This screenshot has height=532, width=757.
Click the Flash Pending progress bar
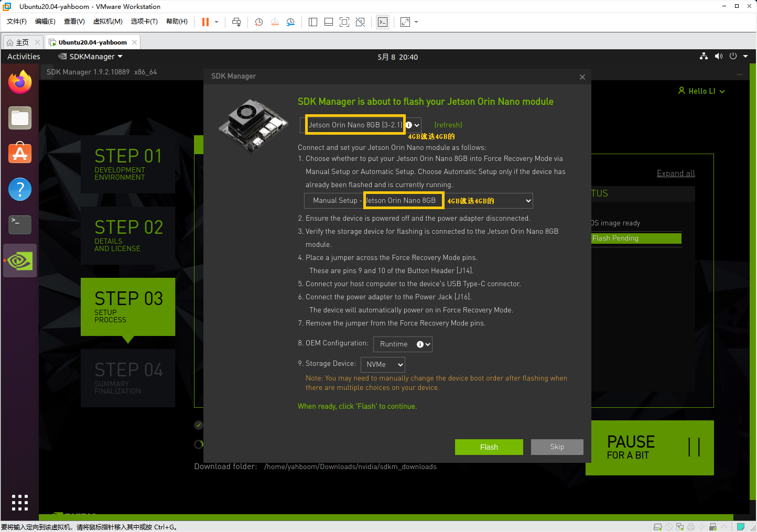pos(636,238)
